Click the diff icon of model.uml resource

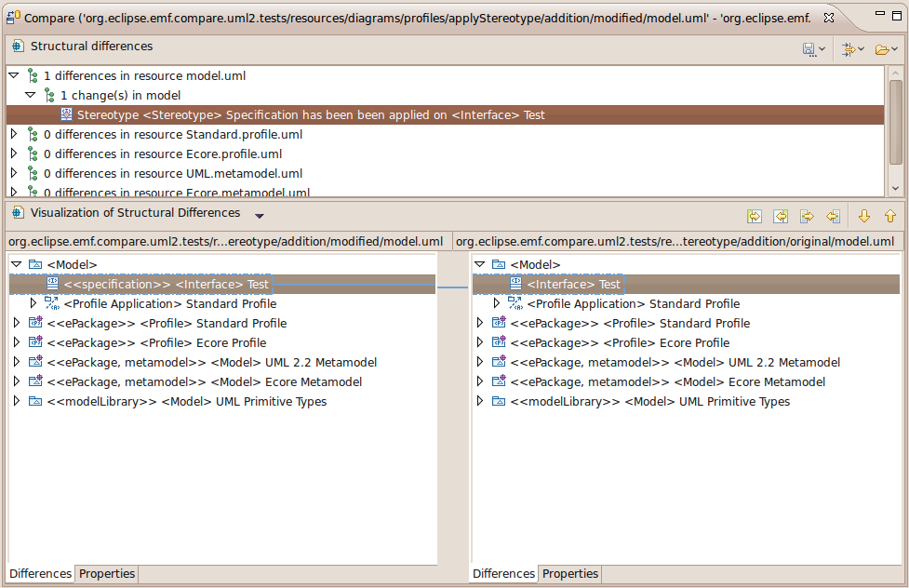[x=33, y=75]
